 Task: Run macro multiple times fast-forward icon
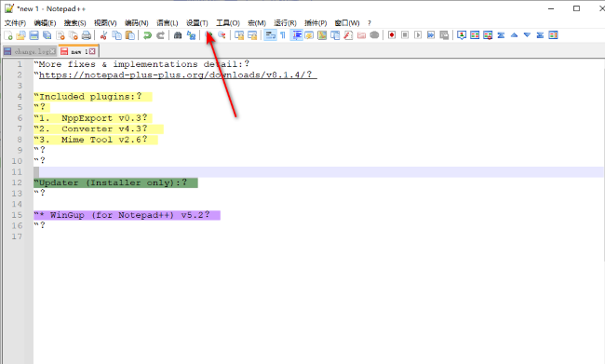[x=431, y=35]
